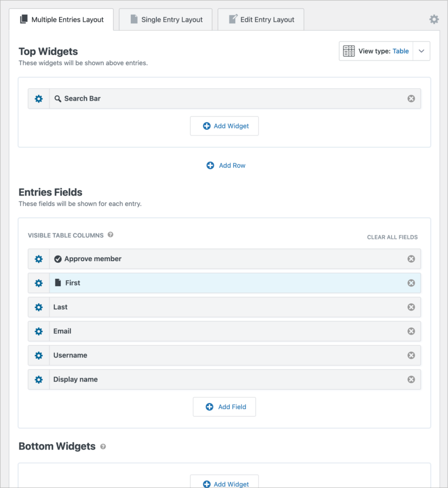This screenshot has width=448, height=488.
Task: Switch to the Single Entry Layout tab
Action: pos(166,19)
